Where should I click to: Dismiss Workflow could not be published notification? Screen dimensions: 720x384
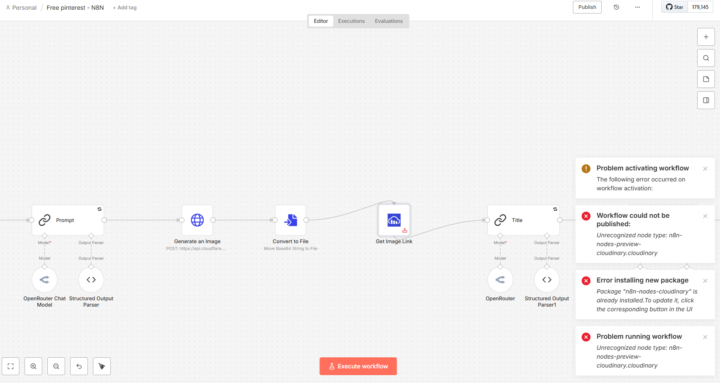pos(705,216)
